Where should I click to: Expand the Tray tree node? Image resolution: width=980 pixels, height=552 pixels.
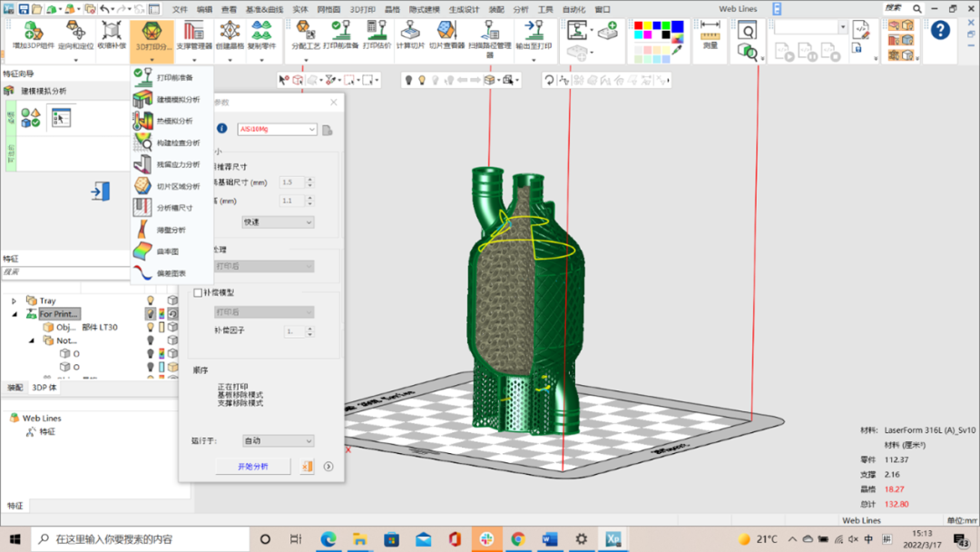(14, 301)
